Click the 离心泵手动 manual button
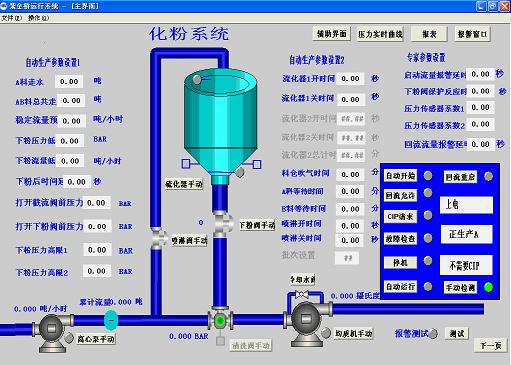 click(96, 339)
